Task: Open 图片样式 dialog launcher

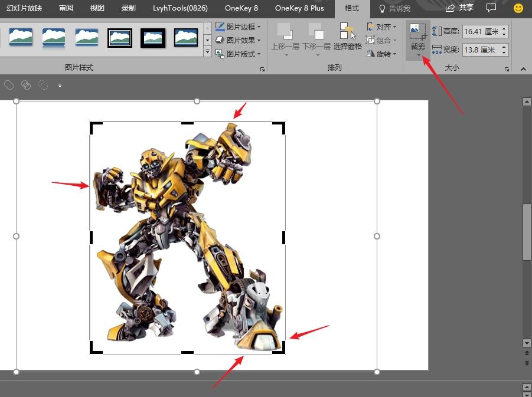Action: click(262, 69)
